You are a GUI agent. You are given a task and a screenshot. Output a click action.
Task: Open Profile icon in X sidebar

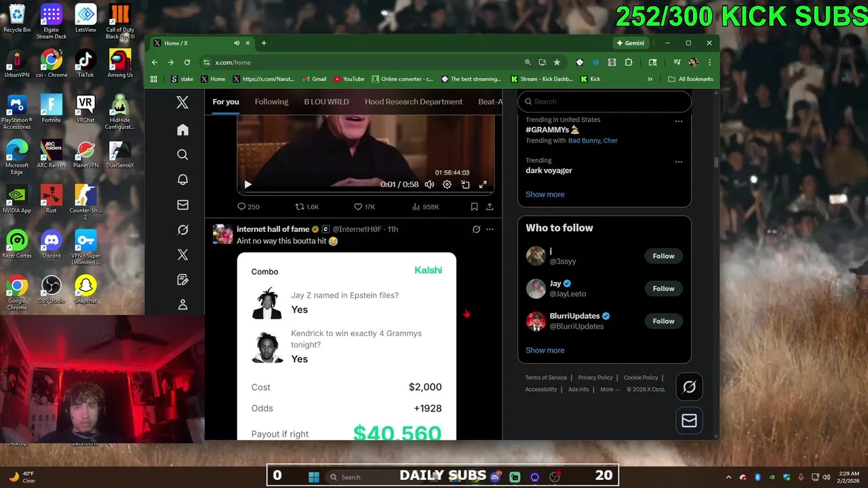182,305
